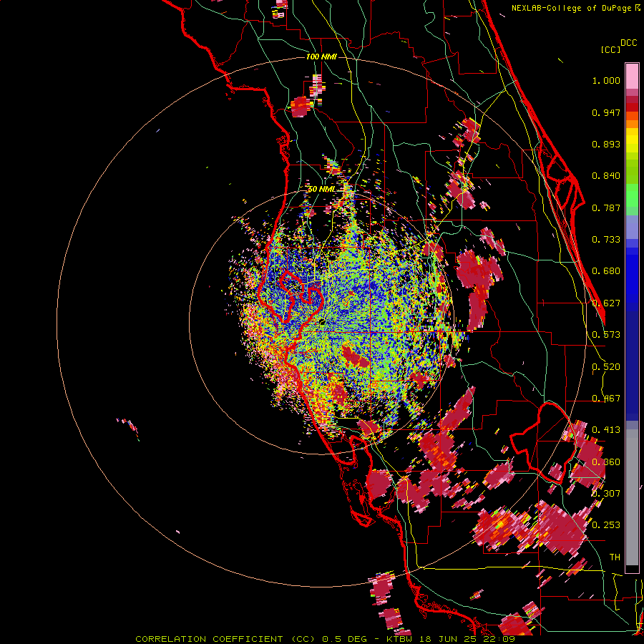Click the [CC] units label
The image size is (644, 644).
click(610, 49)
